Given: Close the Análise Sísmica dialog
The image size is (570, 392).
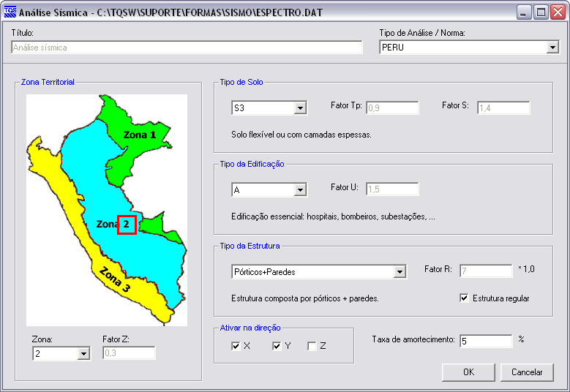Looking at the screenshot, I should [558, 12].
